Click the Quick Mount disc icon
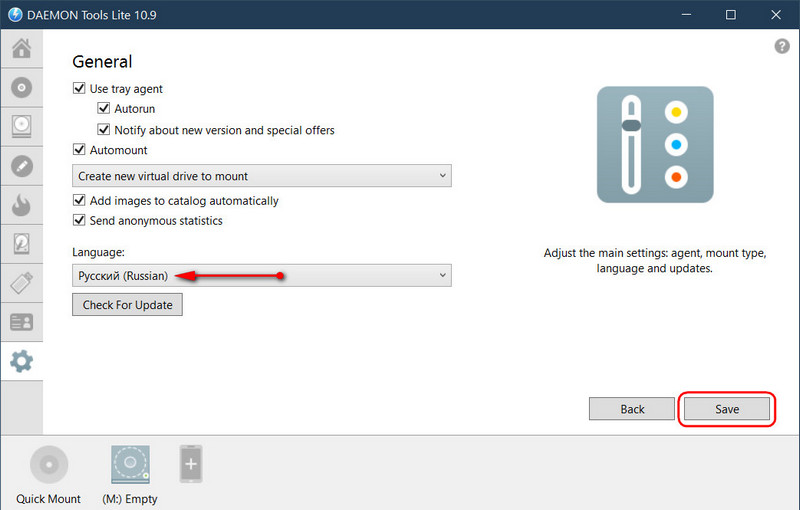The height and width of the screenshot is (510, 800). [x=49, y=465]
